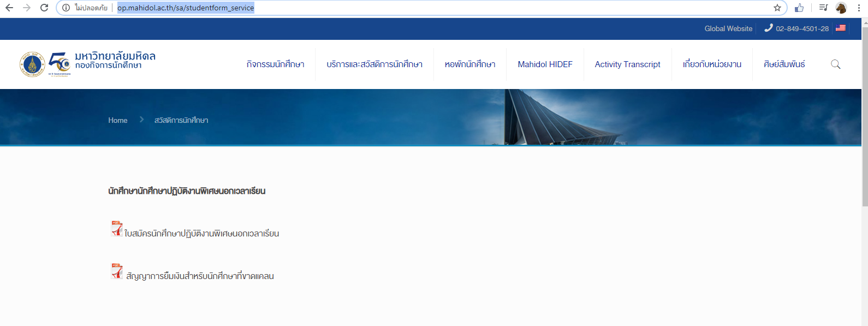Open the site search magnifier icon
The image size is (868, 326).
(835, 64)
